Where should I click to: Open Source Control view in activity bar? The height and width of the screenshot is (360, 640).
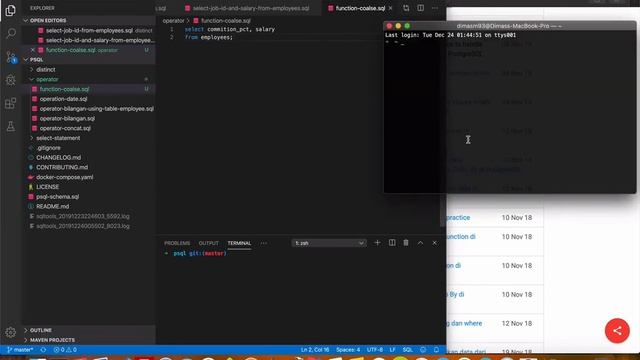click(x=11, y=57)
